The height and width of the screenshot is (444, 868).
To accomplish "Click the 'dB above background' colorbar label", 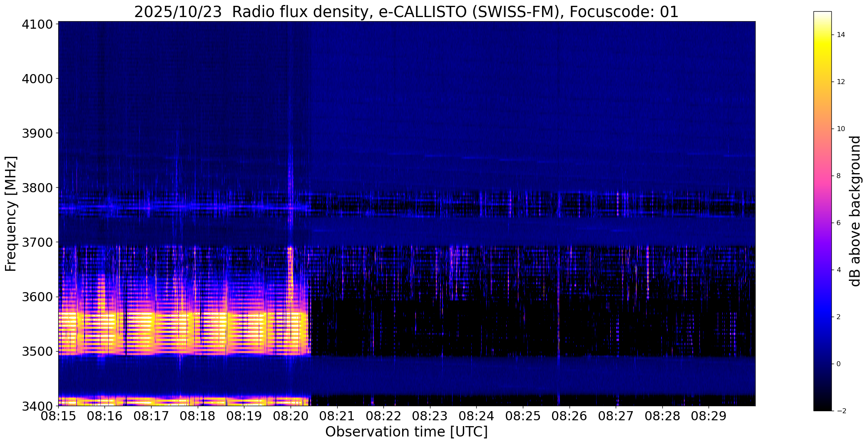I will [x=855, y=211].
